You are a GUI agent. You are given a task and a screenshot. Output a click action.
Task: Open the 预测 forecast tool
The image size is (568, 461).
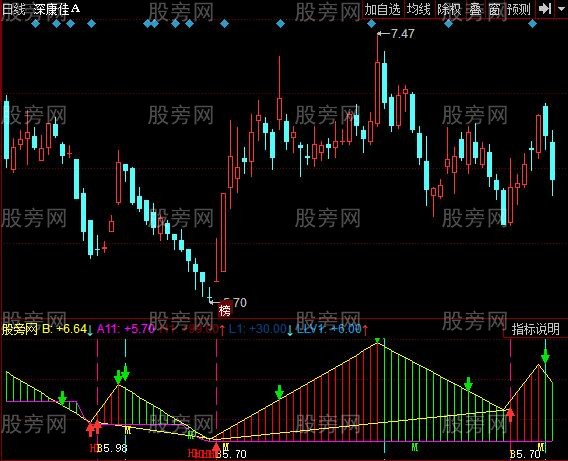click(x=518, y=9)
